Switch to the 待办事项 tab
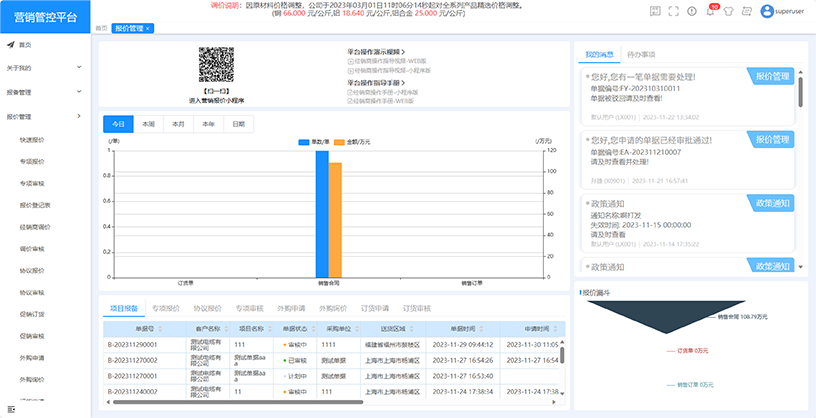This screenshot has height=418, width=816. pyautogui.click(x=641, y=54)
